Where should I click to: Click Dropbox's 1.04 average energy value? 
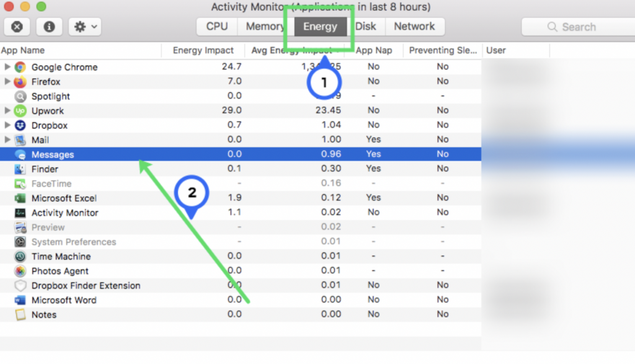coord(331,125)
